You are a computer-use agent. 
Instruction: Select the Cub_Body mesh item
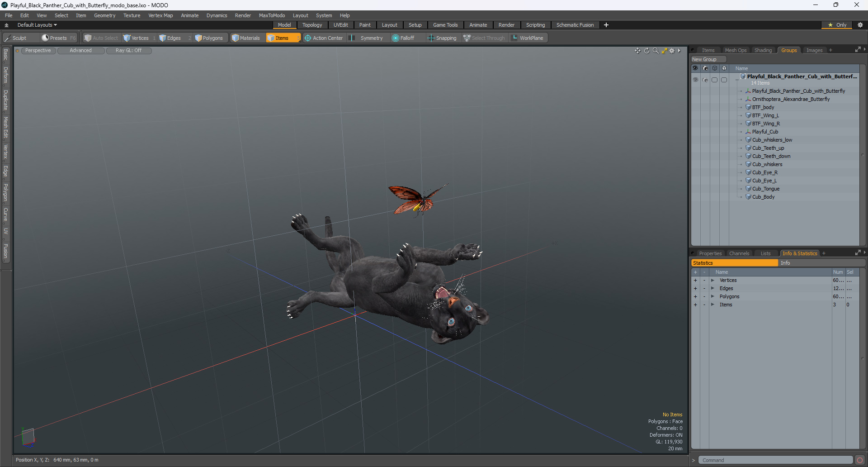tap(763, 197)
